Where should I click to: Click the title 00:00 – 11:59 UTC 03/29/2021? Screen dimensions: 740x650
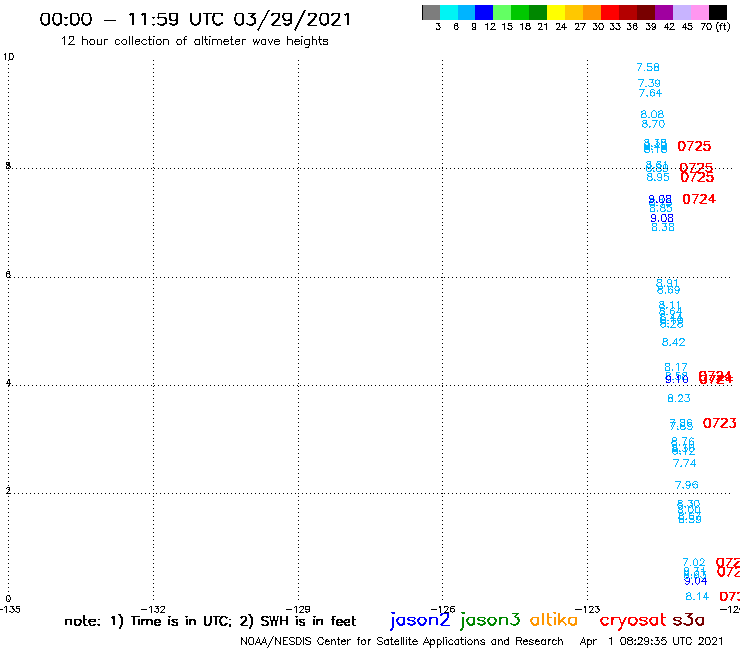(195, 20)
